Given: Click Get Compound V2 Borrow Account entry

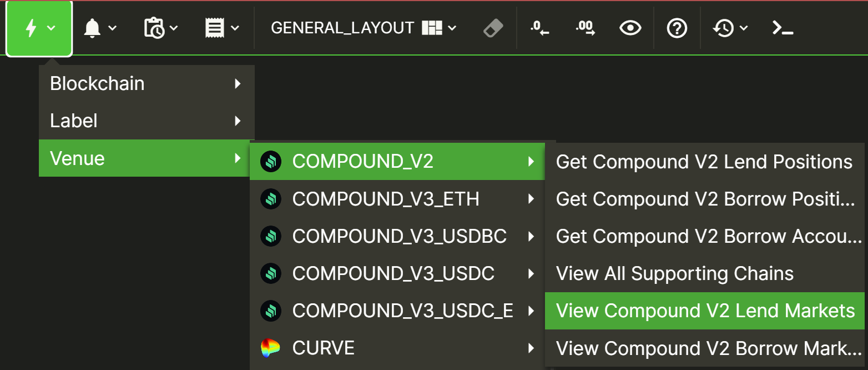Looking at the screenshot, I should point(705,236).
